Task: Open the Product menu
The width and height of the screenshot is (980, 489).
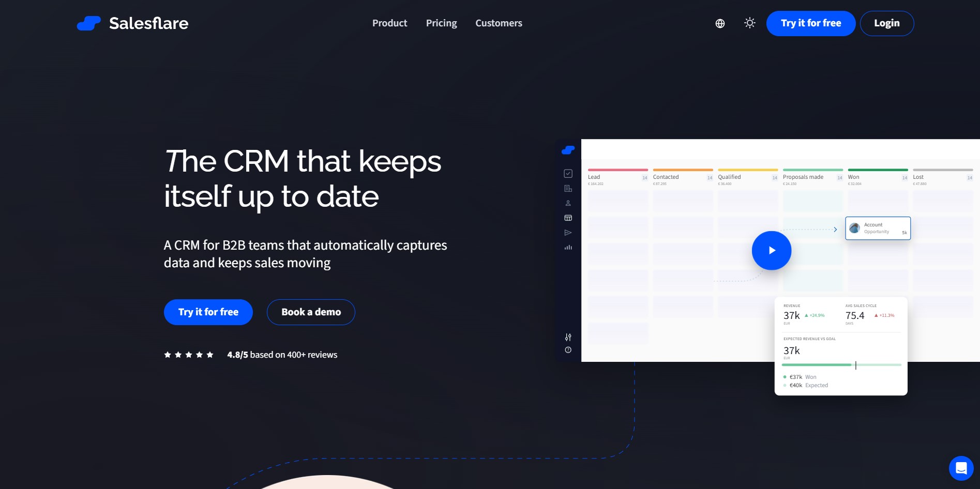Action: 389,23
